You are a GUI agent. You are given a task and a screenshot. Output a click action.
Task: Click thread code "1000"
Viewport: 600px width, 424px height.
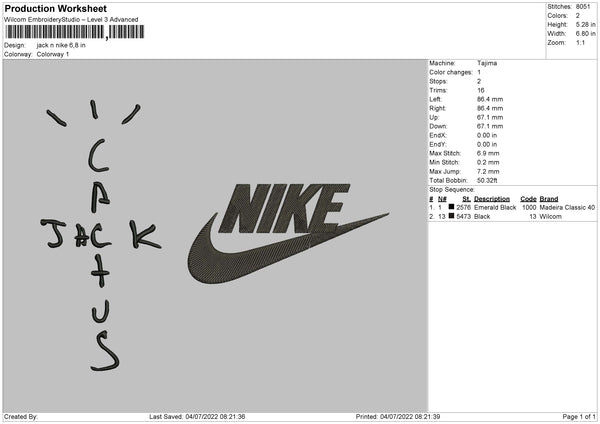[529, 207]
